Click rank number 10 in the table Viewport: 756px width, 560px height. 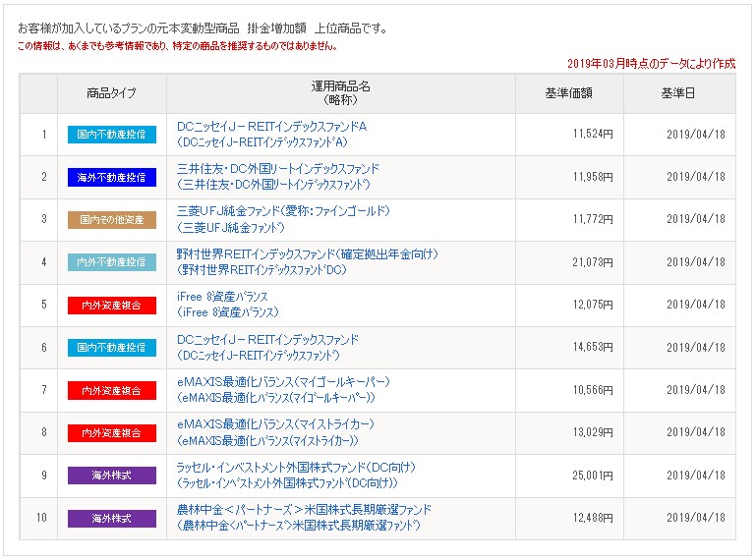coord(42,518)
